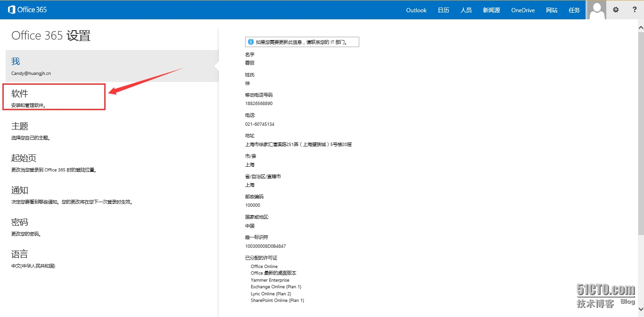
Task: Click the scroll down arrow on scrollbar
Action: [x=640, y=309]
